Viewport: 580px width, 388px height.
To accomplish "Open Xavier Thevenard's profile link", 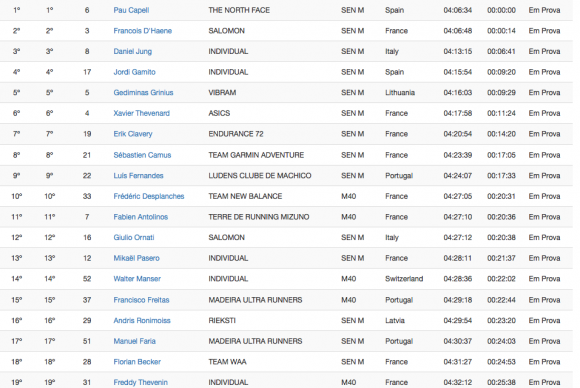I will coord(141,113).
